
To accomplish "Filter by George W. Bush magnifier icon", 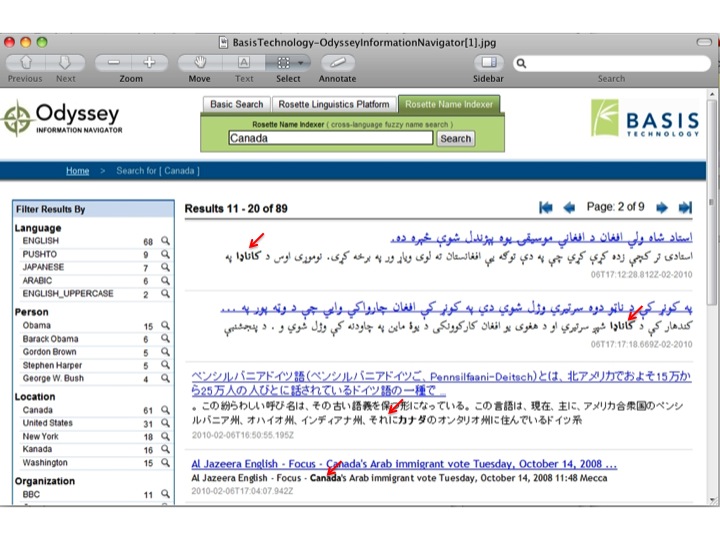I will click(165, 378).
